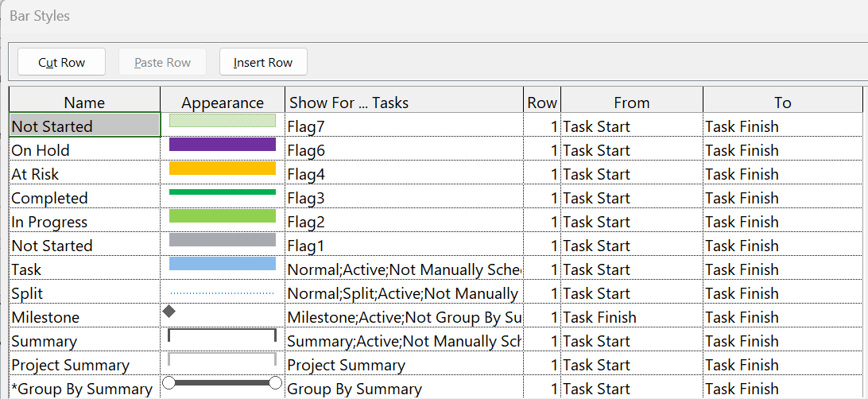Viewport: 868px width, 399px height.
Task: Click the Insert Row button
Action: 263,61
